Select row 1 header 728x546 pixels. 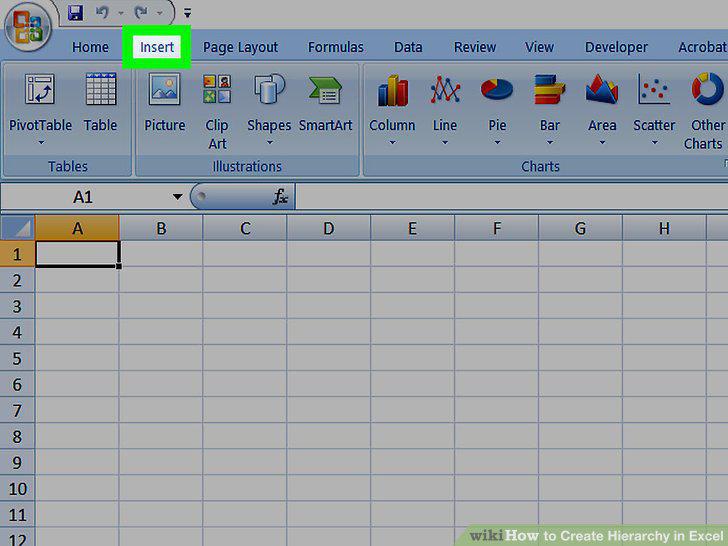(x=17, y=254)
